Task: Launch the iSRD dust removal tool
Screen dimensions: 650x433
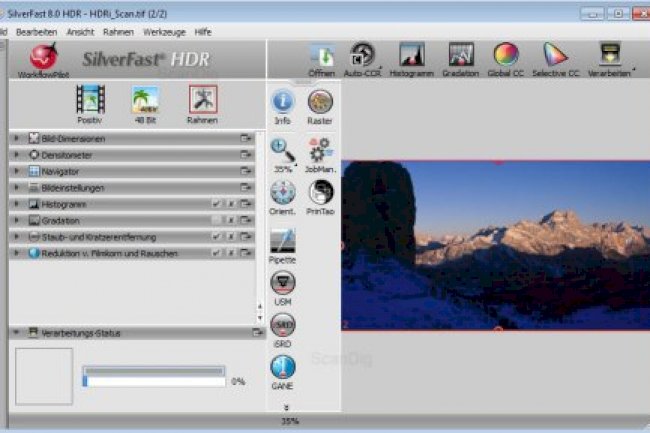Action: (283, 328)
